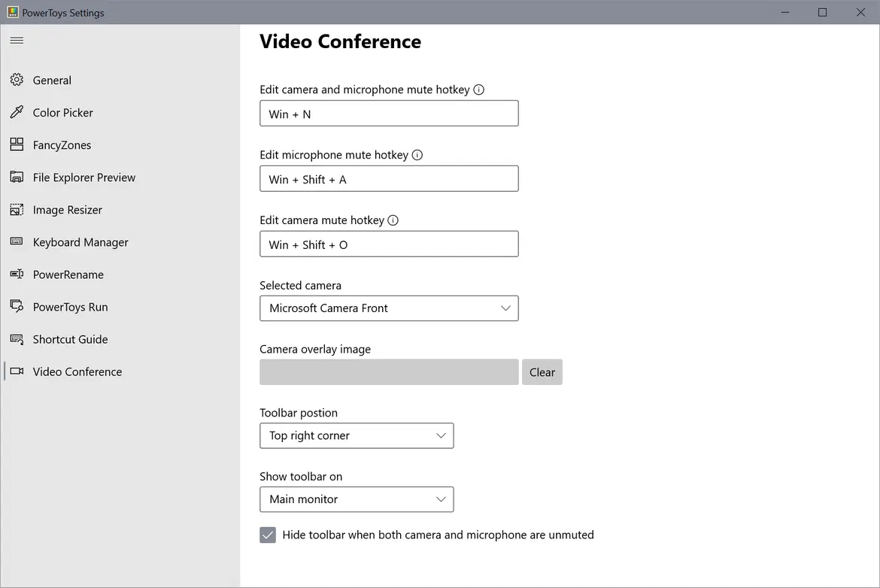Click the Image Resizer icon
Image resolution: width=880 pixels, height=588 pixels.
click(x=17, y=210)
